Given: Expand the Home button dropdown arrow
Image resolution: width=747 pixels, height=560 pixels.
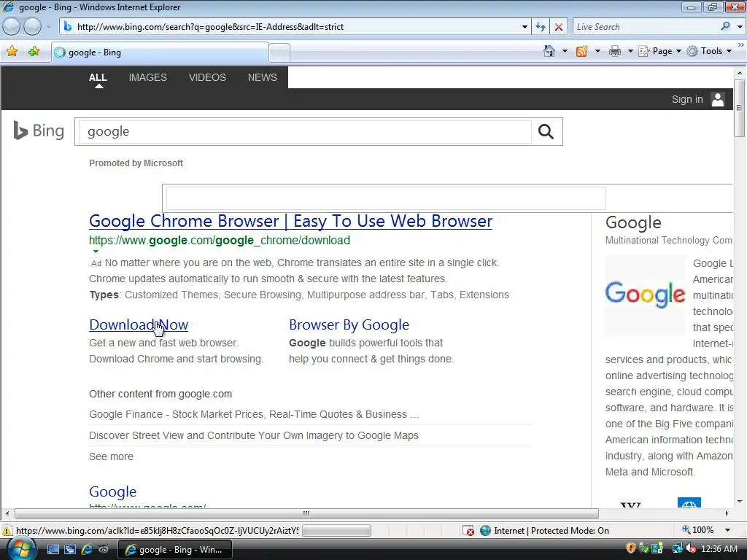Looking at the screenshot, I should point(565,51).
